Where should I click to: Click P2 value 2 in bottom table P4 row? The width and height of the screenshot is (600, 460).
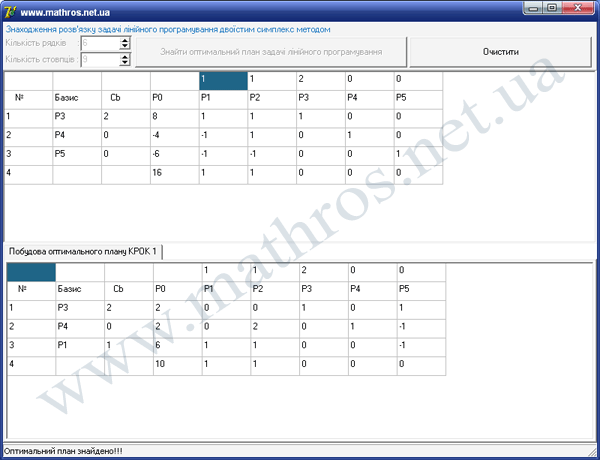tap(275, 328)
